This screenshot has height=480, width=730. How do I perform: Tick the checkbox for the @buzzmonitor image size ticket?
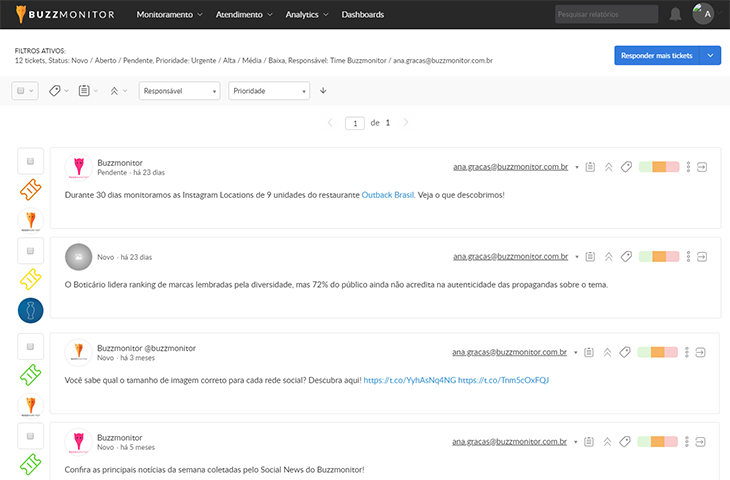tap(30, 346)
